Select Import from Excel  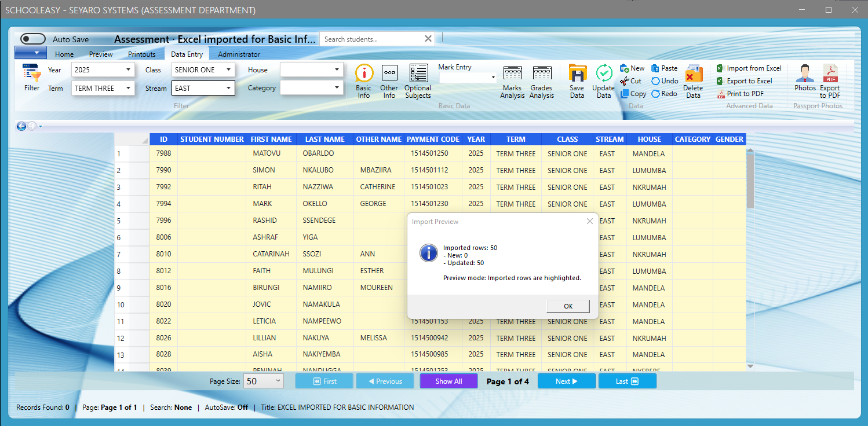coord(749,68)
